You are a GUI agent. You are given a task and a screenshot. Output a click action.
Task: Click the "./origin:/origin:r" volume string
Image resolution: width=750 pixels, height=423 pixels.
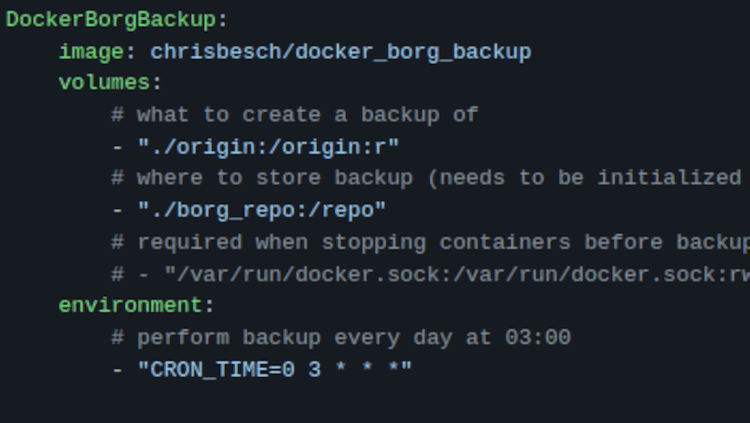coord(268,146)
